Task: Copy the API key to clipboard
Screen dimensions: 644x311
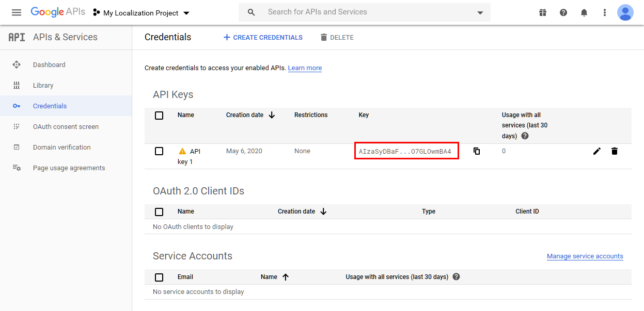Action: 476,151
